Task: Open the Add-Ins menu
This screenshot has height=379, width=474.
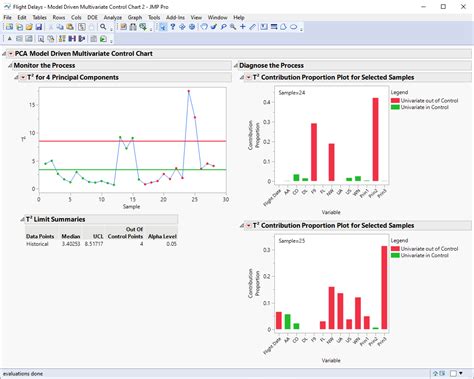Action: point(175,17)
